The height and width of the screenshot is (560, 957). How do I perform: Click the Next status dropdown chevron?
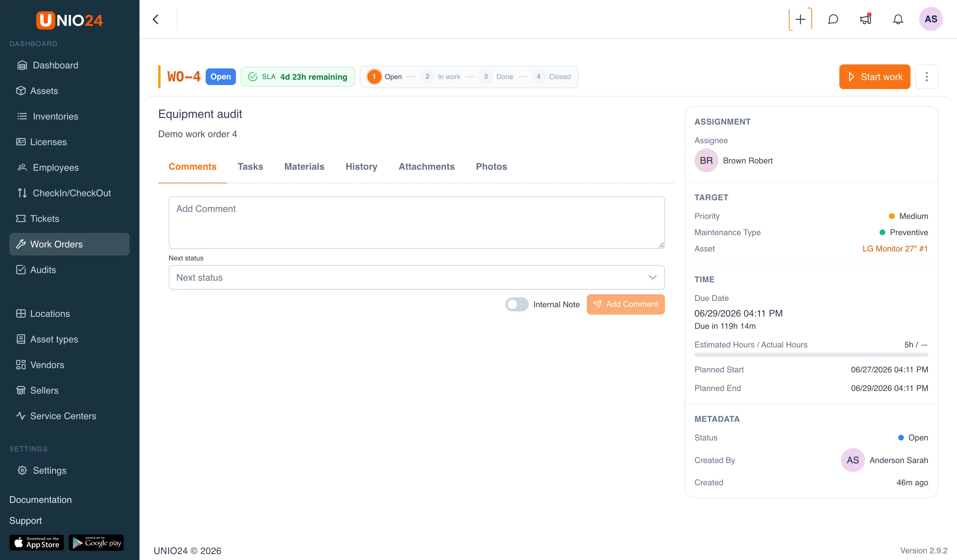coord(652,278)
